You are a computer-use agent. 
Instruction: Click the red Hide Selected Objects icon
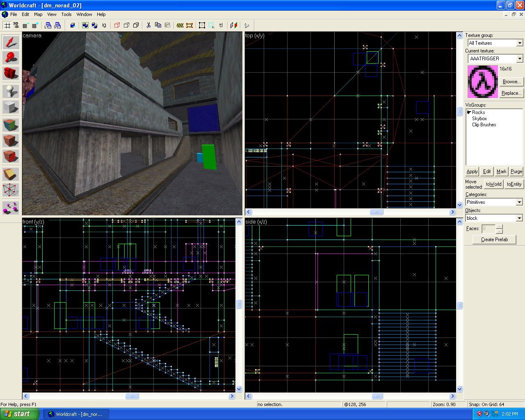click(117, 25)
